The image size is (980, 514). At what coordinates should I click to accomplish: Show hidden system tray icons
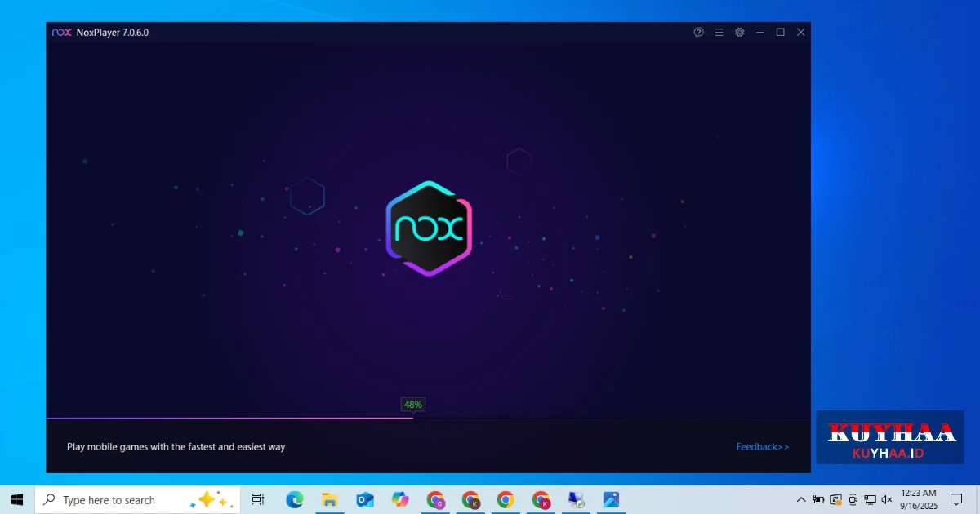coord(801,499)
